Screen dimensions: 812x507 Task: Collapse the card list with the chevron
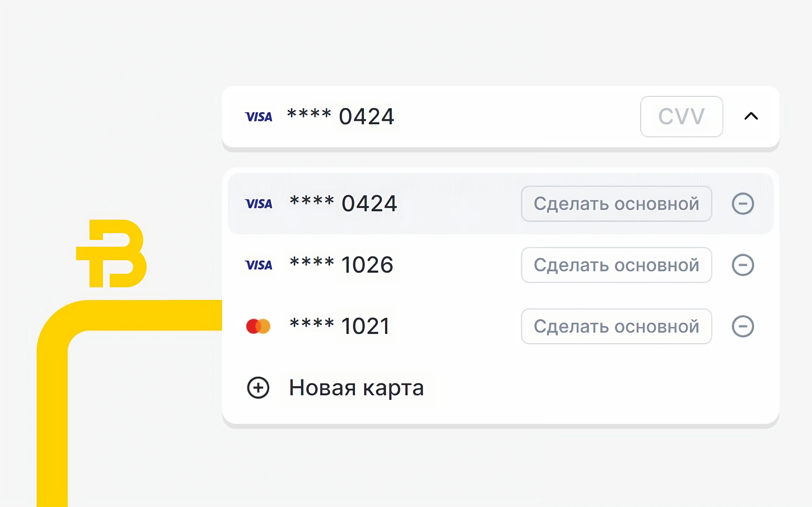click(751, 116)
